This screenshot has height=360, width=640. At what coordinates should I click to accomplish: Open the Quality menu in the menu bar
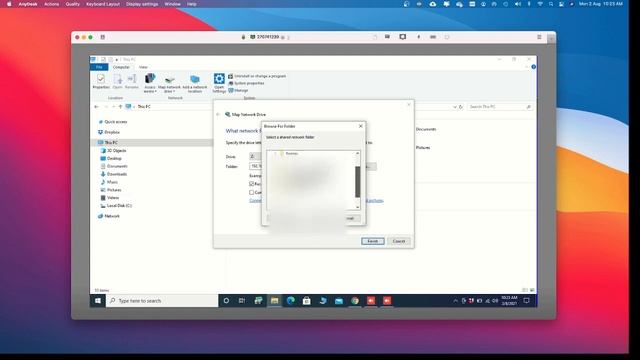[x=73, y=4]
